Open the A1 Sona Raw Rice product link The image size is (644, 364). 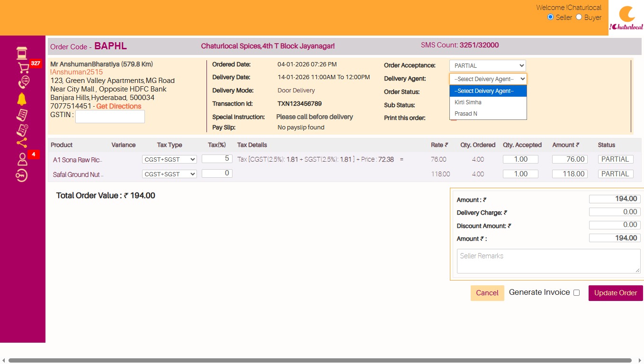[78, 160]
